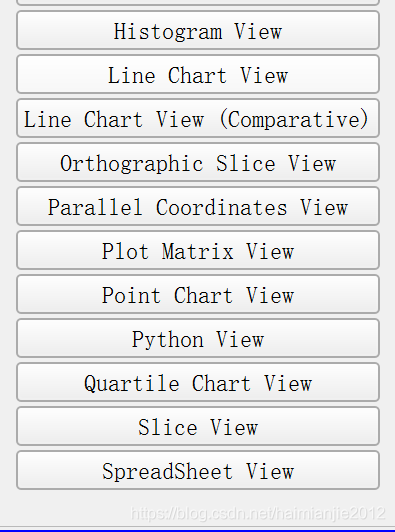Select Line Chart View
The width and height of the screenshot is (395, 532).
(198, 74)
